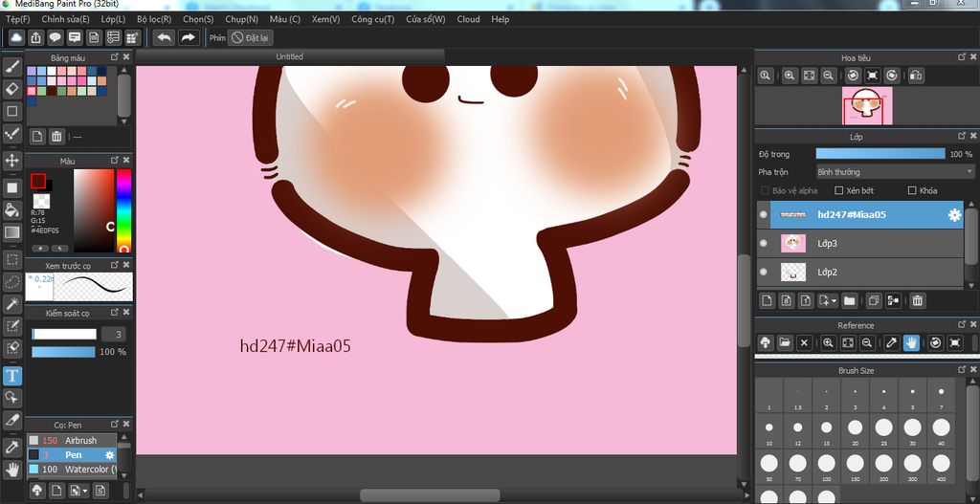Select the Bucket fill tool

pyautogui.click(x=11, y=209)
